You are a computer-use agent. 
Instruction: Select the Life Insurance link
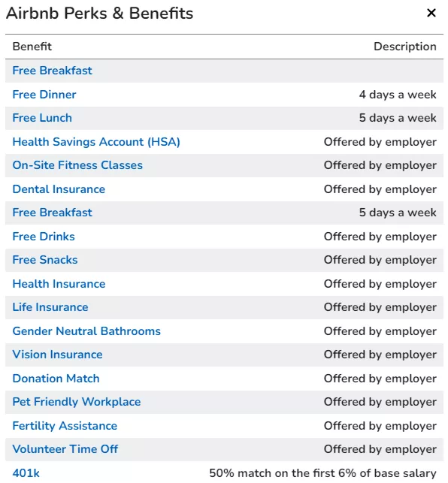coord(50,307)
